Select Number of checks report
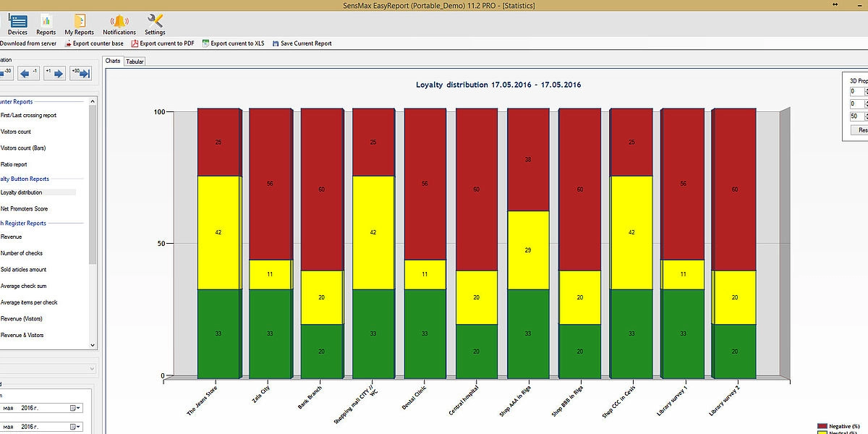The image size is (868, 434). point(22,252)
